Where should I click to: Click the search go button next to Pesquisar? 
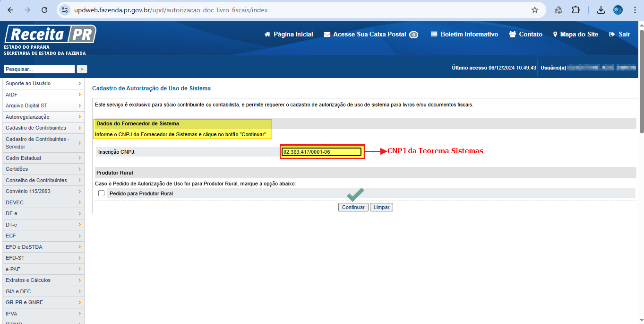pyautogui.click(x=82, y=69)
